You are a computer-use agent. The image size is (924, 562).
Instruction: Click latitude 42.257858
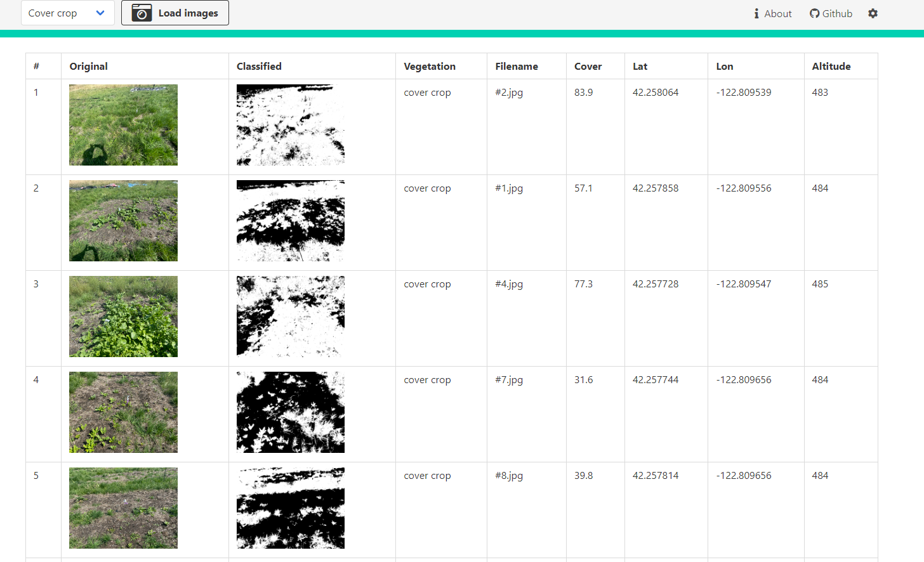click(656, 188)
